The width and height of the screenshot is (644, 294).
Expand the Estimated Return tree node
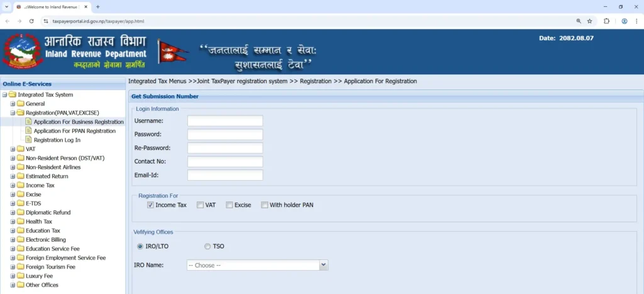(13, 176)
